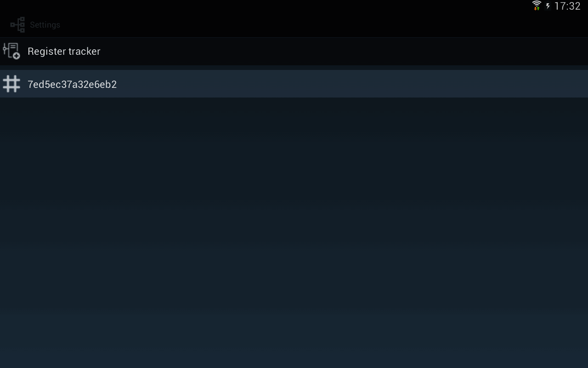Click the Register tracker text label
This screenshot has width=588, height=368.
coord(64,51)
